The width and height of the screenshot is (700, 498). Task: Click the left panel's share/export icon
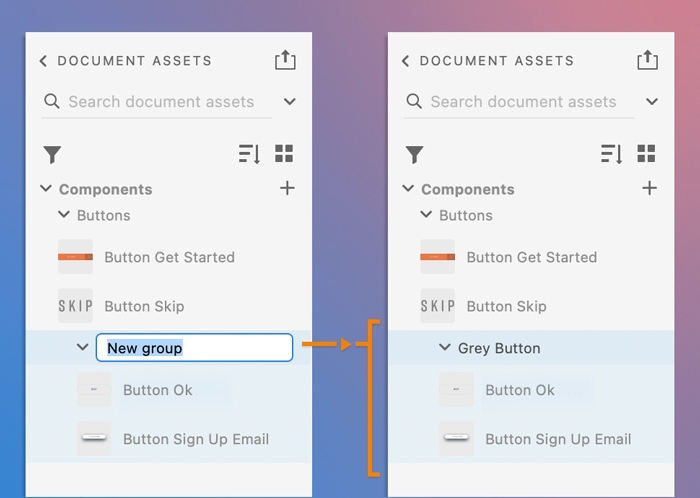click(285, 60)
